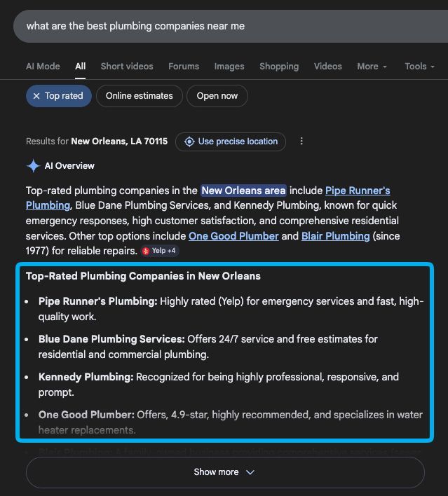Click the Yelp +4 sources icon
Image resolution: width=448 pixels, height=496 pixels.
click(x=159, y=251)
